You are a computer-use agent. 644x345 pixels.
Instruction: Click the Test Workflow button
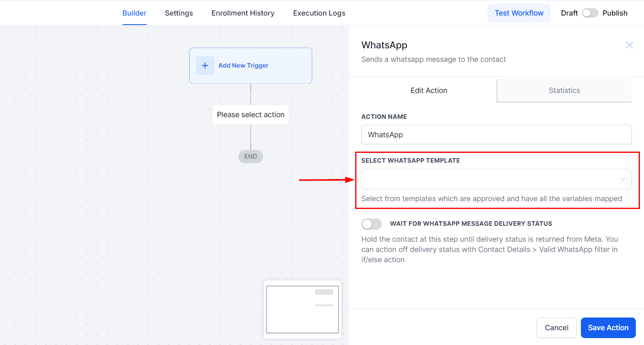519,13
